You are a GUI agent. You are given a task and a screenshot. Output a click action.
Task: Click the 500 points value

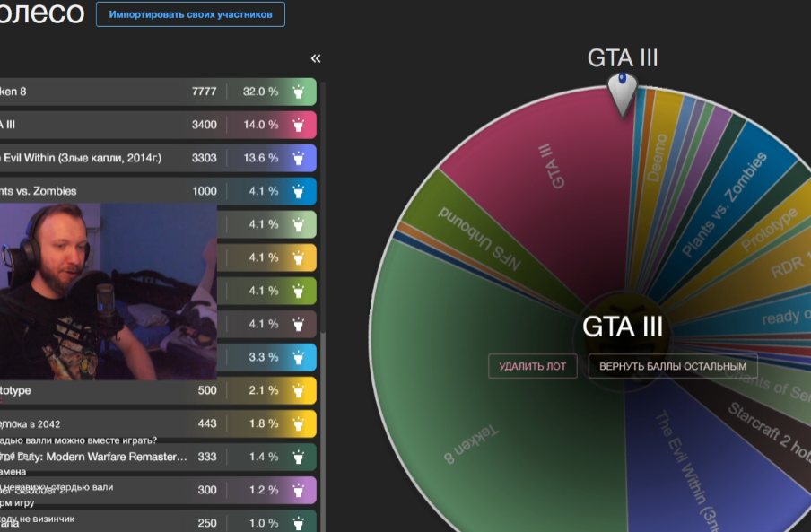coord(207,390)
